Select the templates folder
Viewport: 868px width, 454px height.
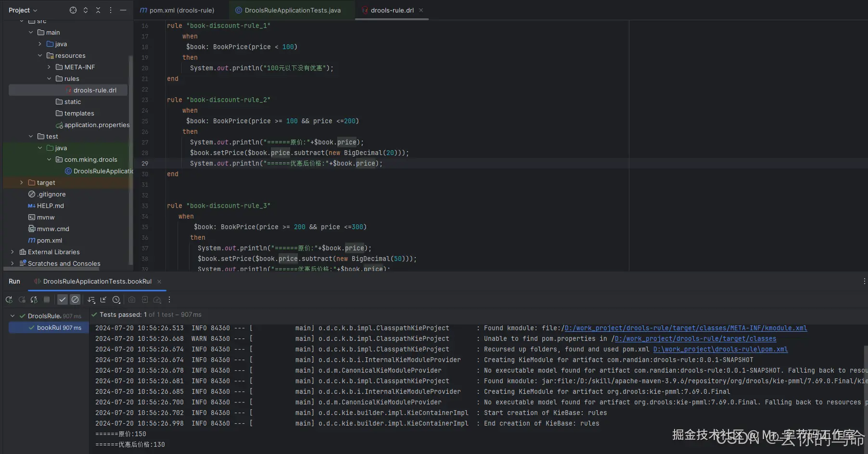click(75, 113)
